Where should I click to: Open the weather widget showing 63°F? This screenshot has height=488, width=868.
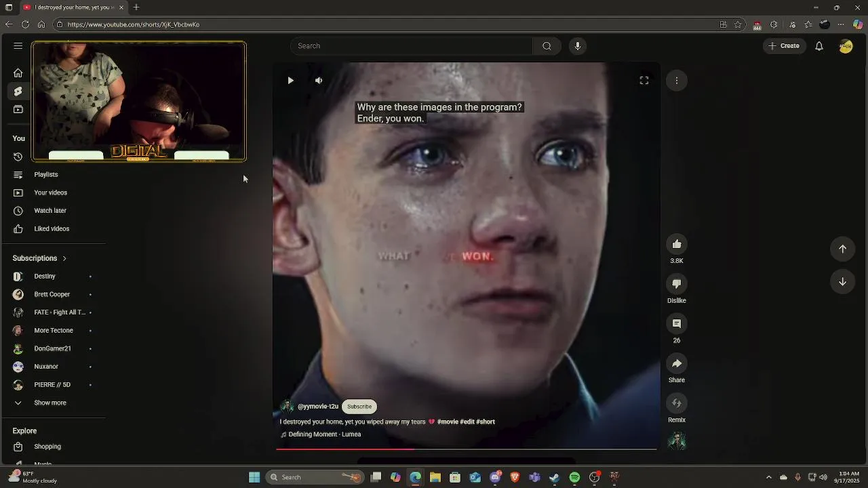click(33, 477)
